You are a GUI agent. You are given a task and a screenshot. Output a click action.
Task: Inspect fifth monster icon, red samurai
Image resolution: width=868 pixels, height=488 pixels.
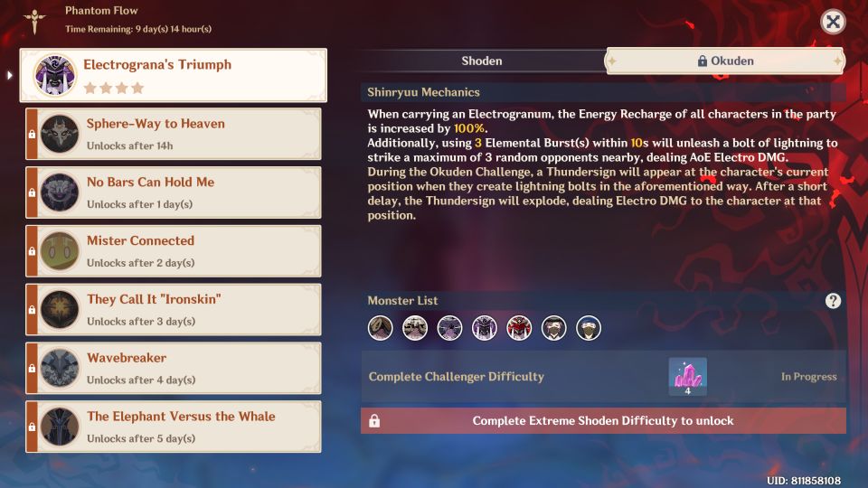pos(519,328)
